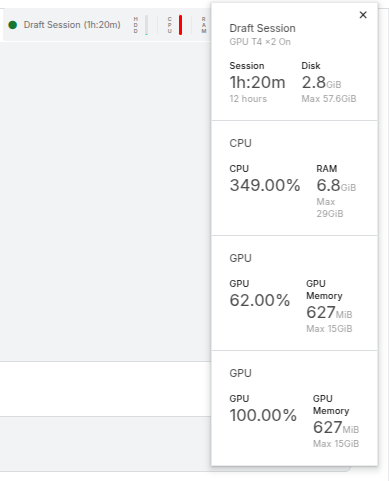Screen dimensions: 389x481
Task: Click the second GPU section heading
Action: [240, 373]
